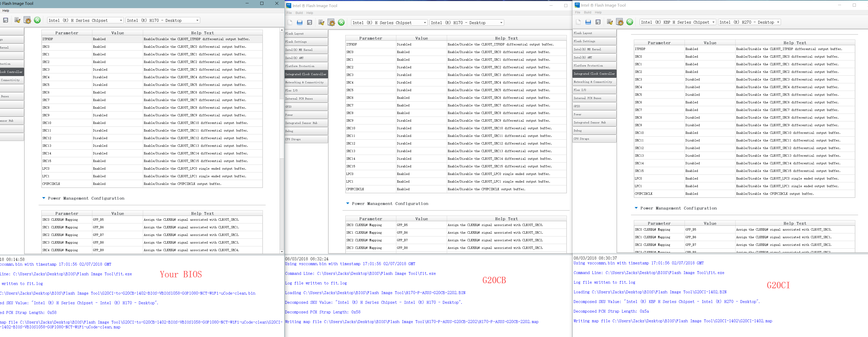Click SRC8 Disabled value in right window
The height and width of the screenshot is (337, 868).
click(710, 118)
